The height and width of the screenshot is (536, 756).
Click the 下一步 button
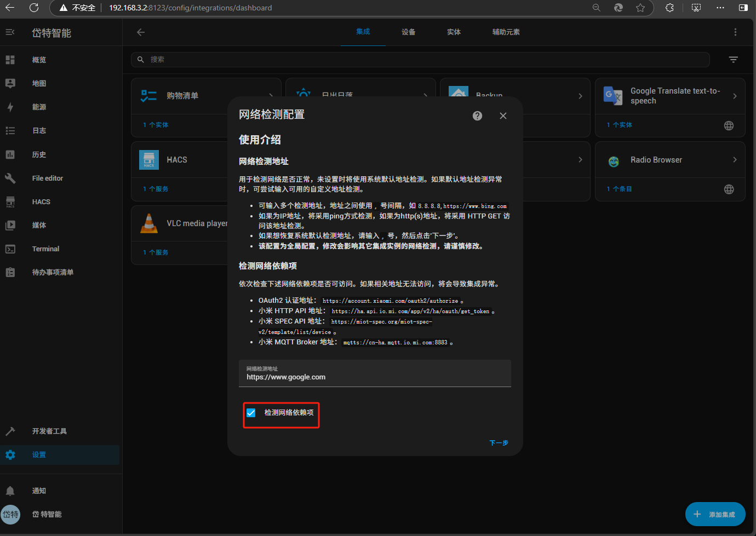[499, 442]
